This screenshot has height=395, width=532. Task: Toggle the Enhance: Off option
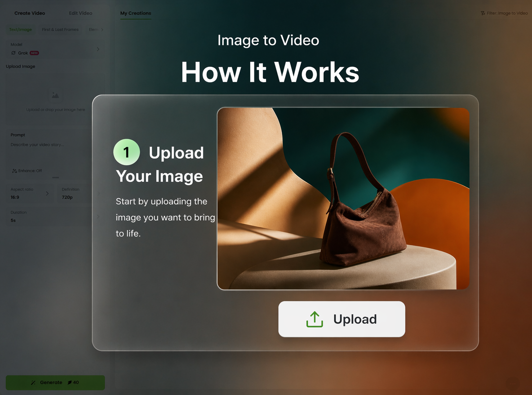click(27, 171)
